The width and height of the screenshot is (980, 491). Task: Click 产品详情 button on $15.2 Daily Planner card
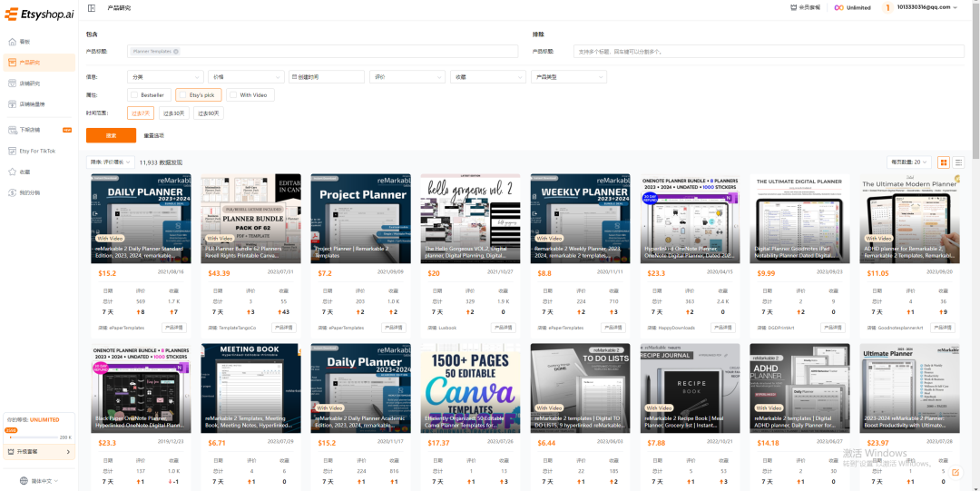click(173, 327)
